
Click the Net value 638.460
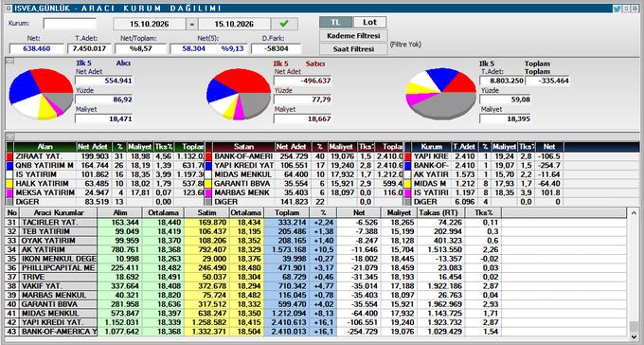point(37,48)
